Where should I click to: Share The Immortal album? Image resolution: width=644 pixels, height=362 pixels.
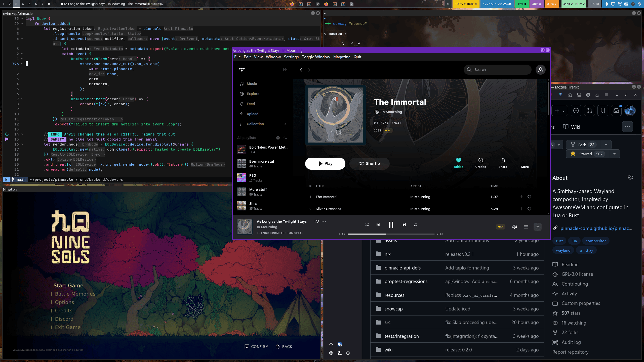click(503, 163)
